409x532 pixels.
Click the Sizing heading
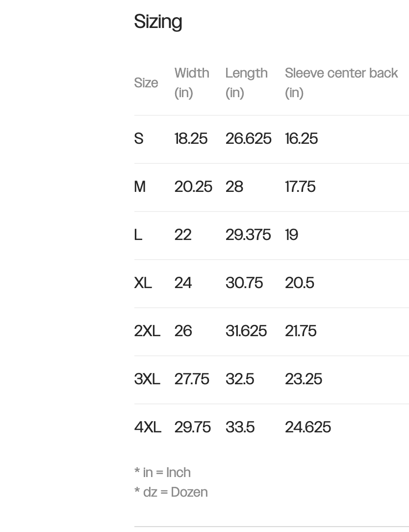click(158, 22)
